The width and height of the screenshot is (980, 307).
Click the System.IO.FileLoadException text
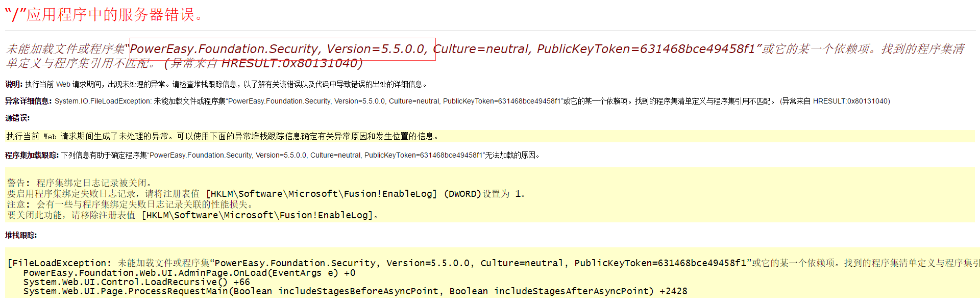tap(103, 101)
